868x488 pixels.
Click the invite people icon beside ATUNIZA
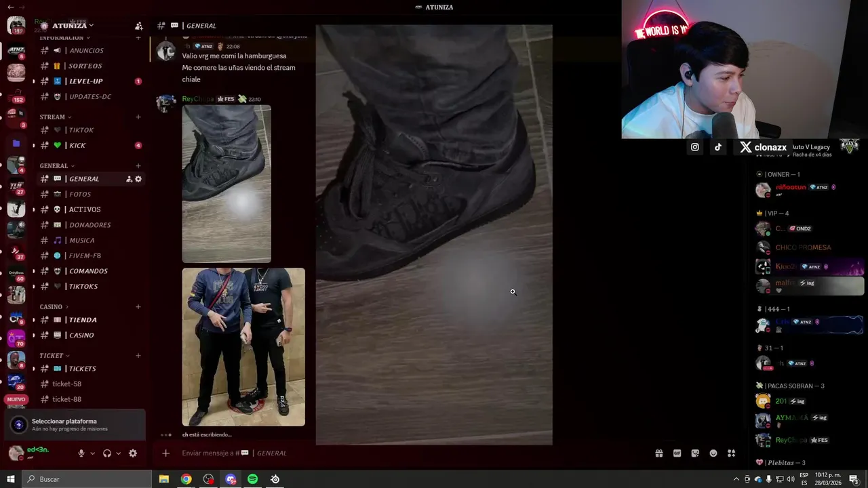(139, 26)
